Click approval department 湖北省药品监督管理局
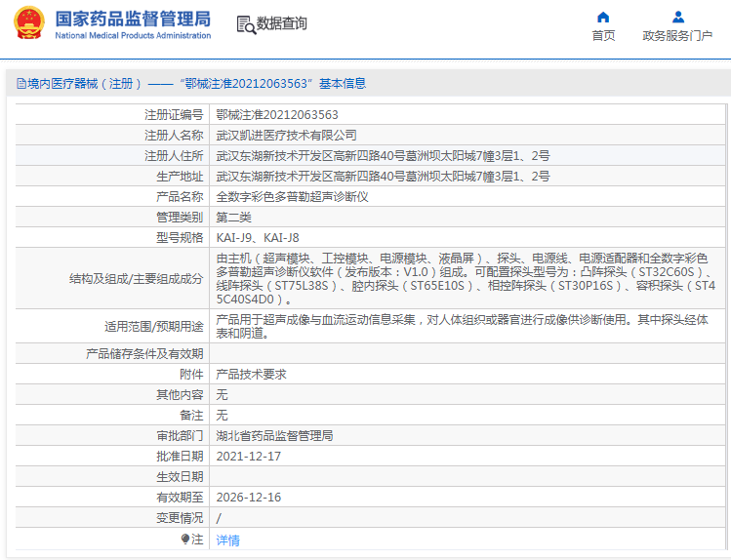The width and height of the screenshot is (731, 560). pos(274,435)
